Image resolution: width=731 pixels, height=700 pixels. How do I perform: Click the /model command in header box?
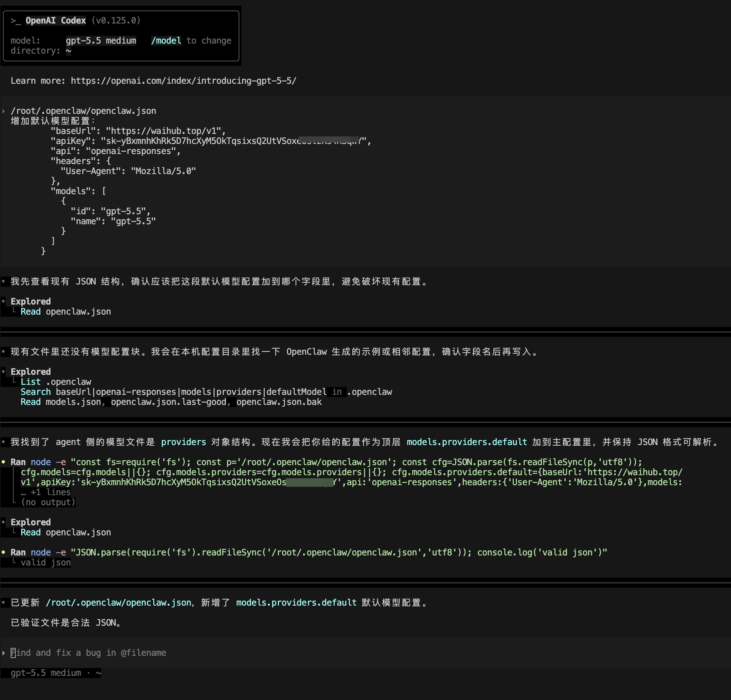pos(166,40)
